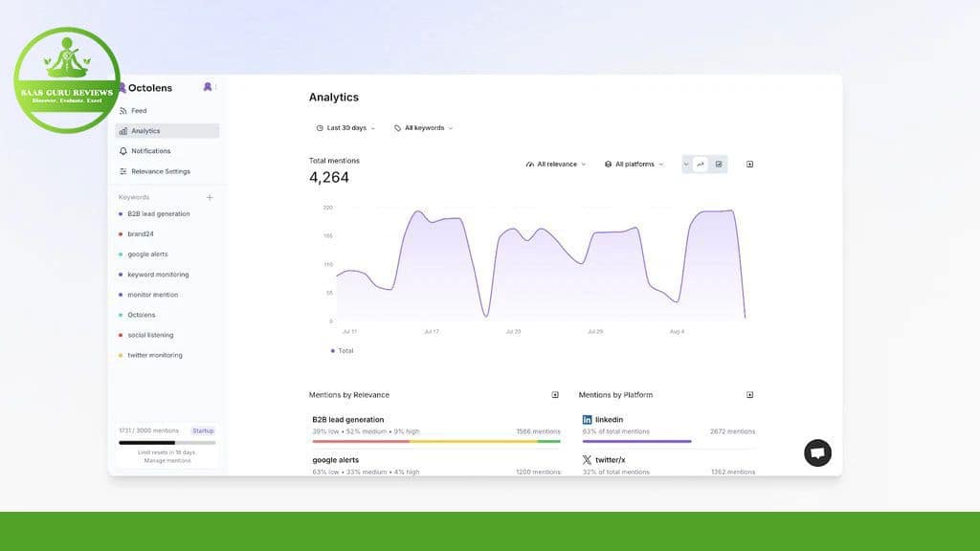Select the leftmost chart view option

(x=686, y=165)
